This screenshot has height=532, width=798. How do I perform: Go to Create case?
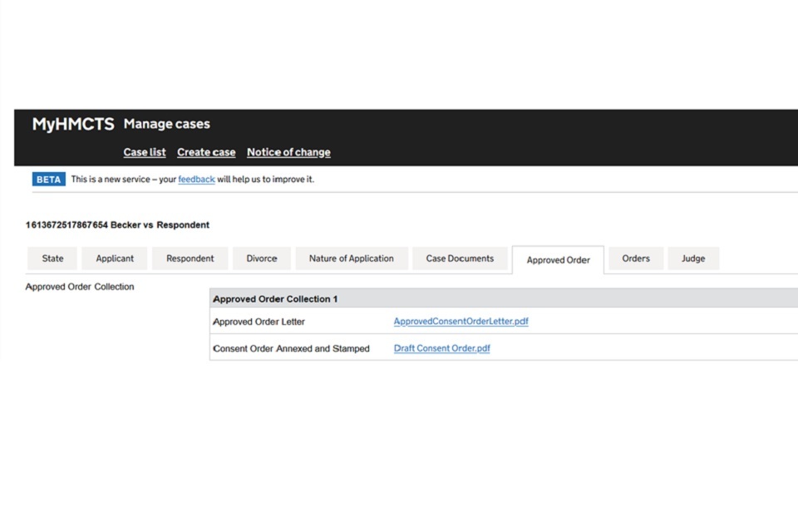pos(206,152)
